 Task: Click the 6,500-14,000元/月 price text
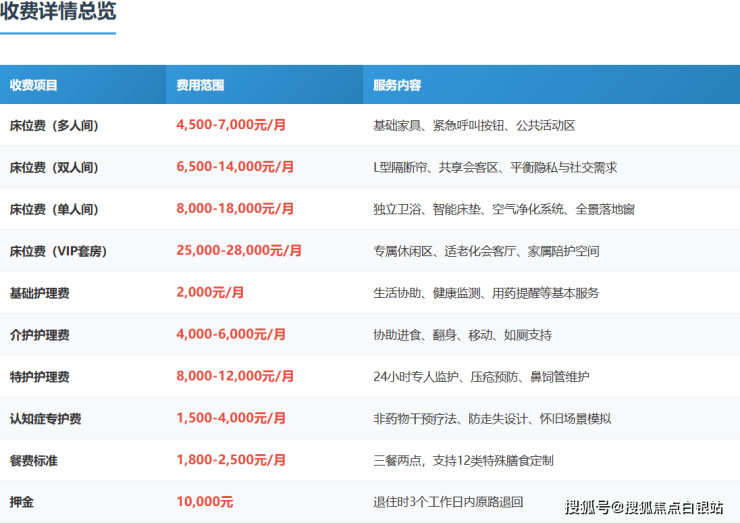[235, 168]
